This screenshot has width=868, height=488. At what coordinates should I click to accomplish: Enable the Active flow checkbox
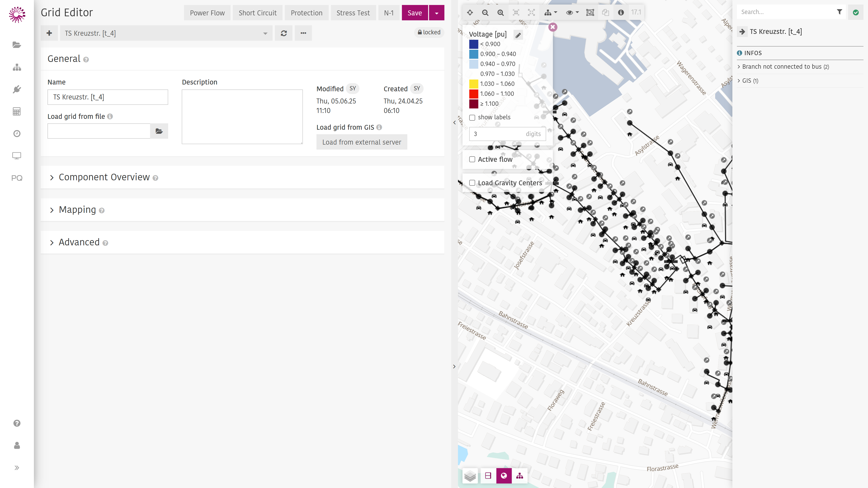(472, 159)
